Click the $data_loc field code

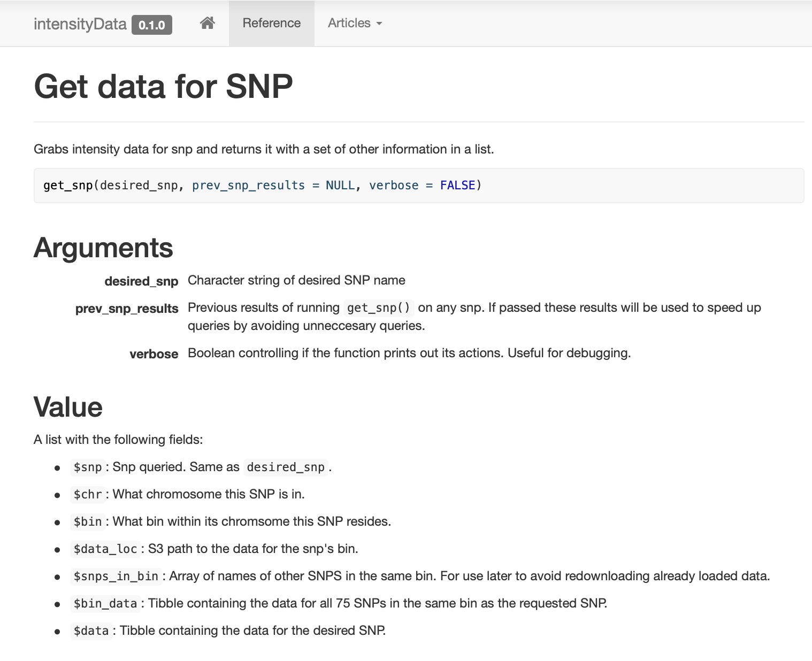pos(105,549)
